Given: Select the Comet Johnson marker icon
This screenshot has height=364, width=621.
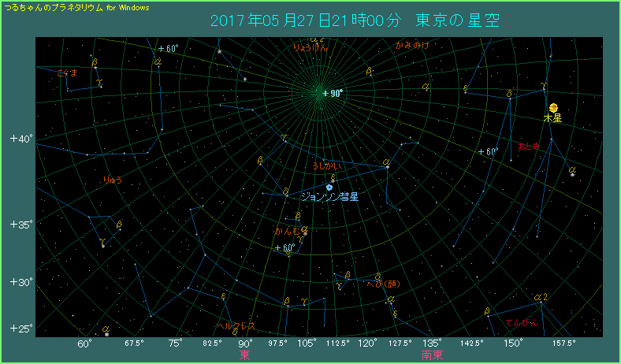Looking at the screenshot, I should click(x=329, y=187).
